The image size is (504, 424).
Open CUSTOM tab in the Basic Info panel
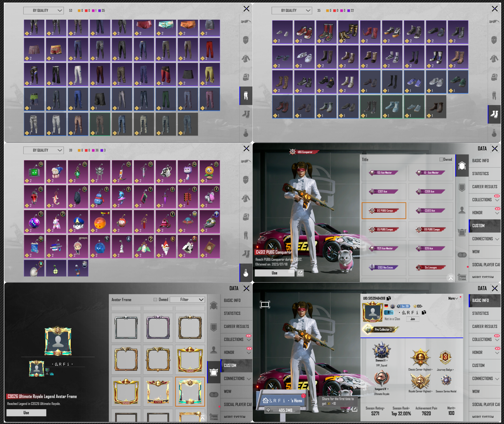click(485, 365)
